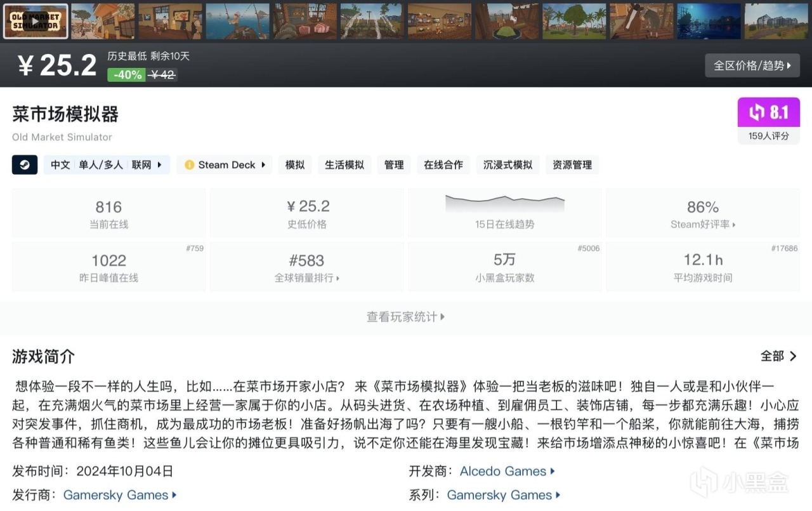Select the 生活模拟 tag
The image size is (812, 511).
pyautogui.click(x=344, y=165)
